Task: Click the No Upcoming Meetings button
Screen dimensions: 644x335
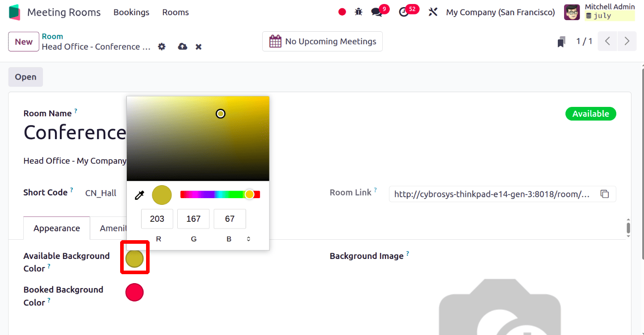Action: (322, 42)
